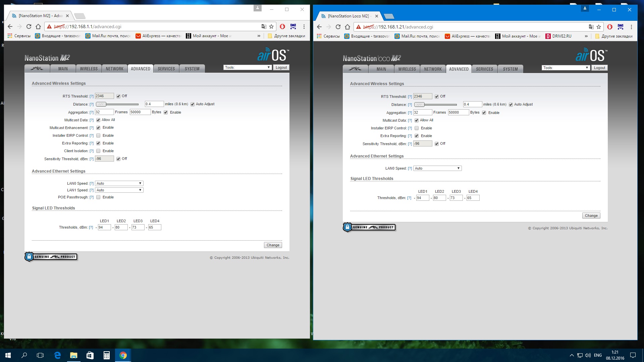Click Distance slider in Loco M2 window

coord(435,105)
